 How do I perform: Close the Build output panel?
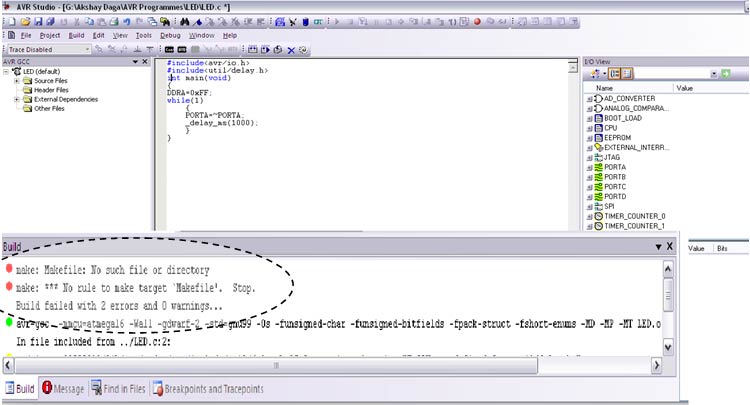[670, 246]
